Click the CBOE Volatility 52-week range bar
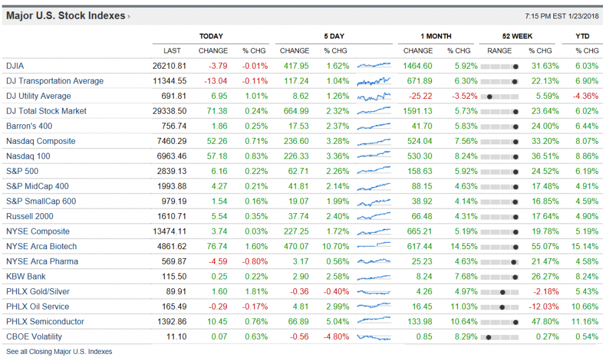606x364 pixels. (499, 336)
